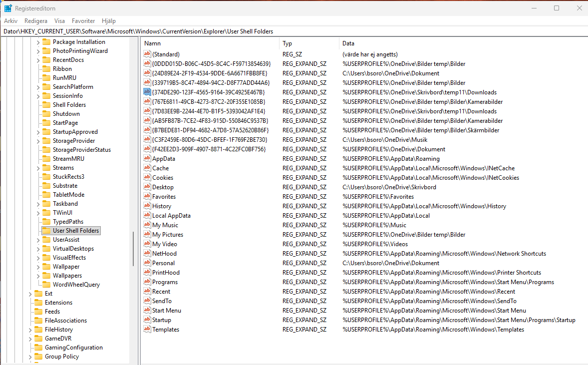Select the Extensions key in the tree
Image resolution: width=588 pixels, height=365 pixels.
pyautogui.click(x=58, y=303)
